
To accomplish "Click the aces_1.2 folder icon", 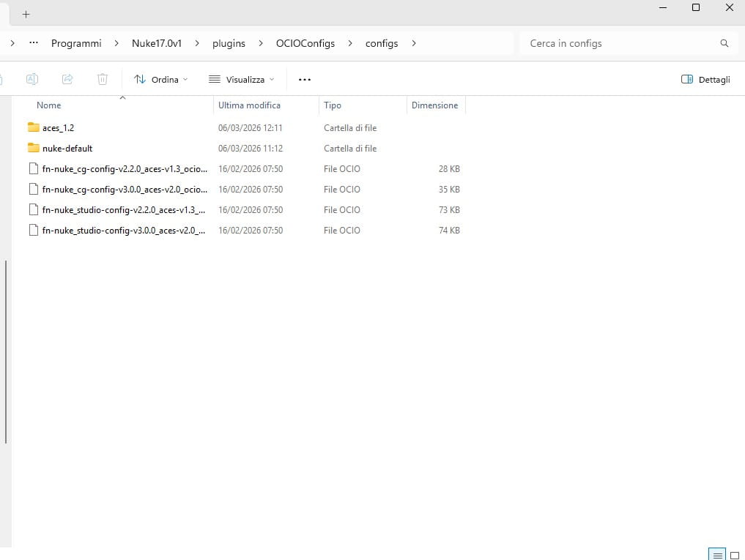I will [33, 127].
